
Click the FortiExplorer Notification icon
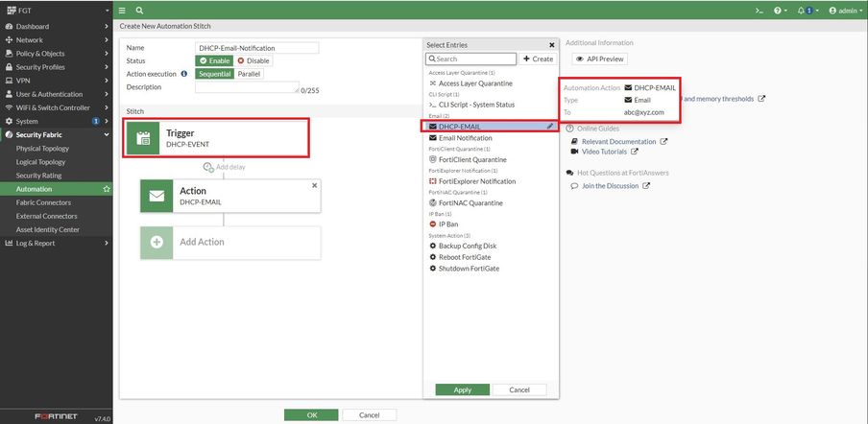(433, 181)
